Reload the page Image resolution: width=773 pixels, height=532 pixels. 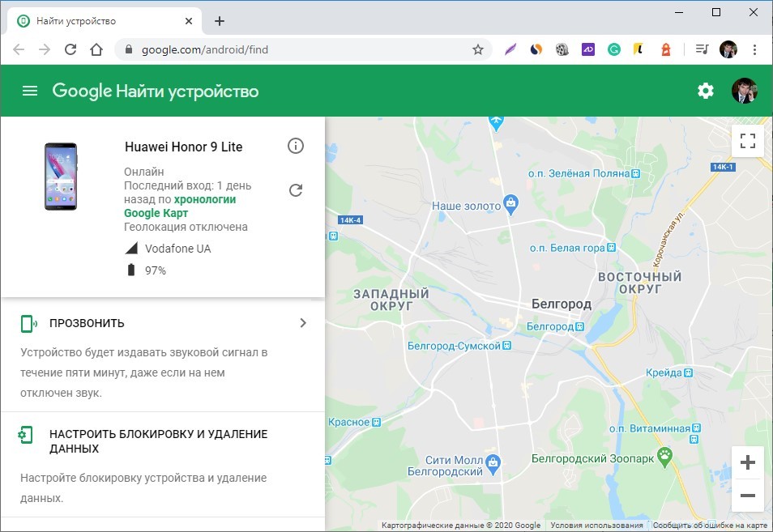pyautogui.click(x=70, y=49)
